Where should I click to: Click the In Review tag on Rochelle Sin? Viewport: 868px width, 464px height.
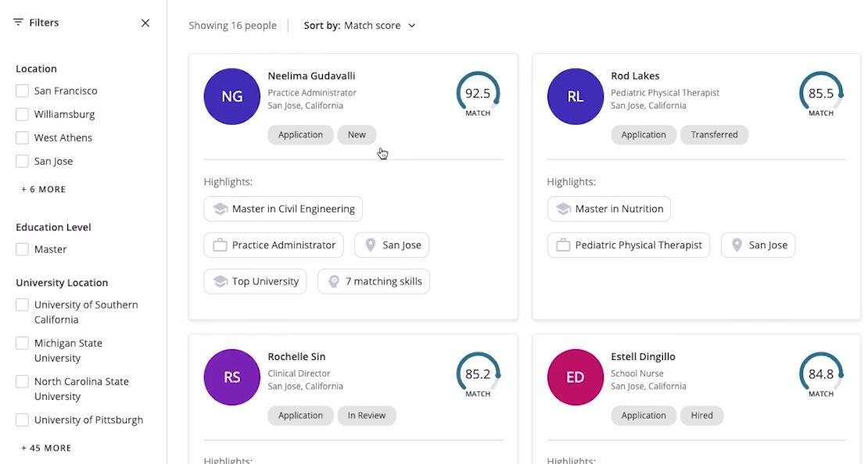[x=367, y=416]
